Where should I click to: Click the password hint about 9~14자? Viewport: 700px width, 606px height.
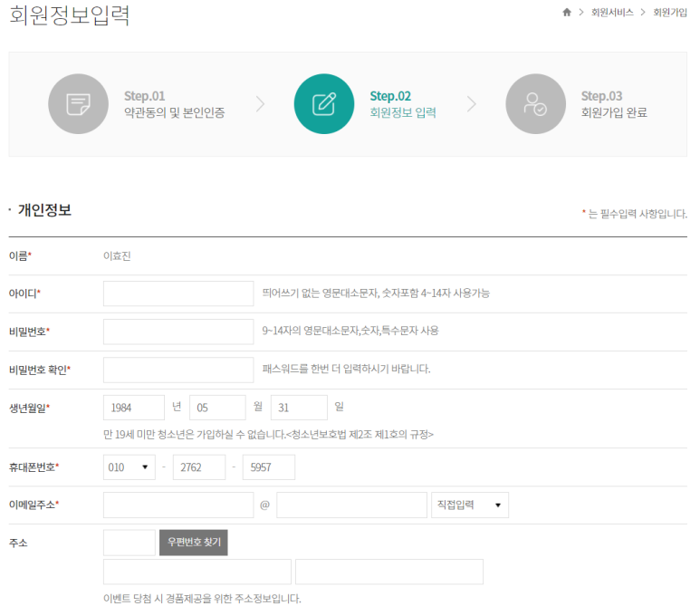tap(350, 331)
